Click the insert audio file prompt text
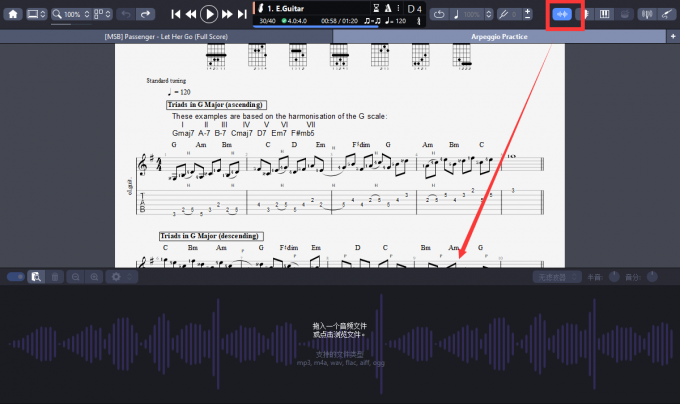This screenshot has height=404, width=680. pyautogui.click(x=339, y=330)
